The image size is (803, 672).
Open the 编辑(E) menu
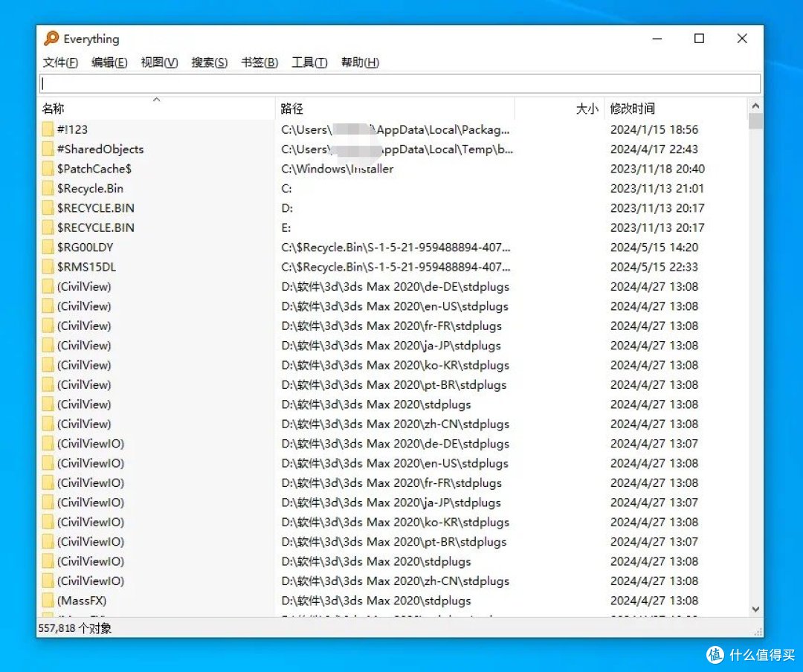pos(109,62)
